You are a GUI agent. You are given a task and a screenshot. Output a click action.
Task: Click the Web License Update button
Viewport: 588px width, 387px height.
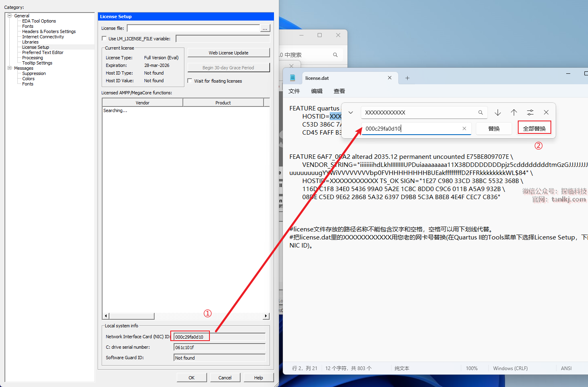[x=228, y=53]
